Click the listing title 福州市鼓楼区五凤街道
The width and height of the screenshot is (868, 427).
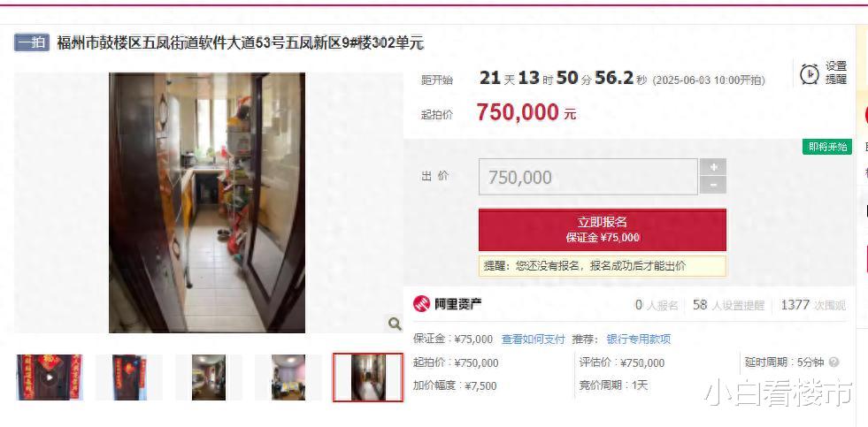coord(241,42)
